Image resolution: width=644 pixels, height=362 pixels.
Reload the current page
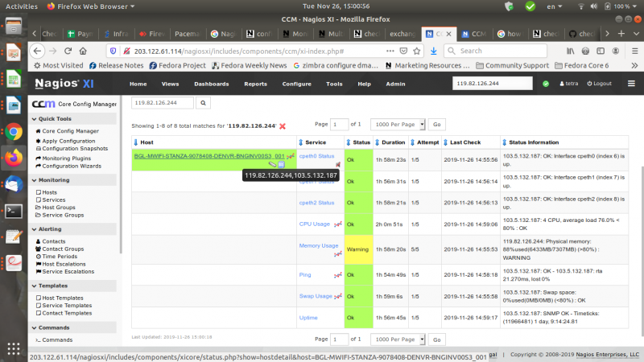[x=68, y=51]
